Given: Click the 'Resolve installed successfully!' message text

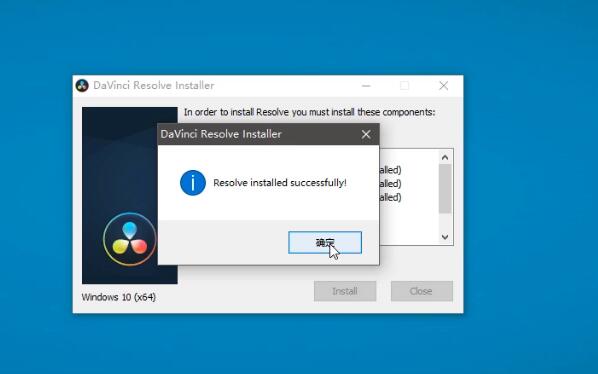Looking at the screenshot, I should pyautogui.click(x=280, y=183).
